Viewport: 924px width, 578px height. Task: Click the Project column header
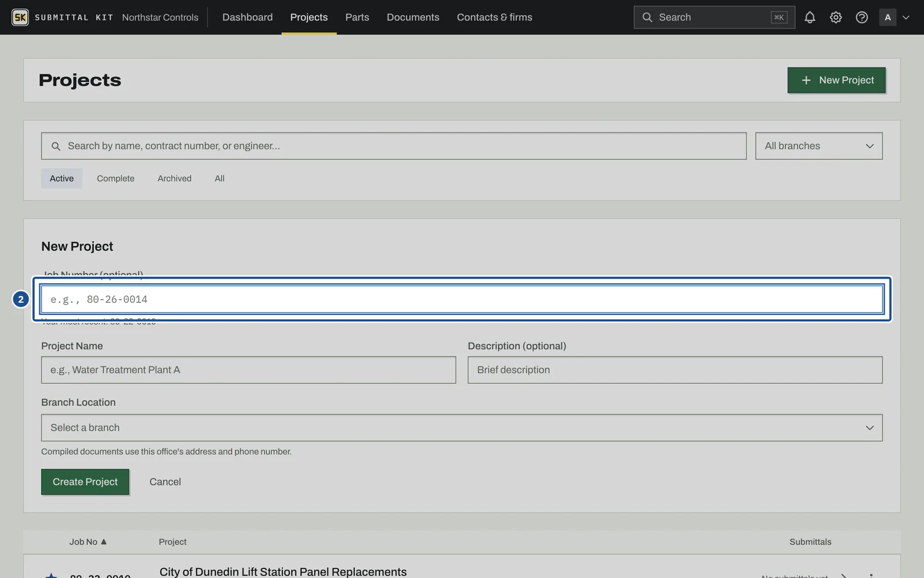173,542
